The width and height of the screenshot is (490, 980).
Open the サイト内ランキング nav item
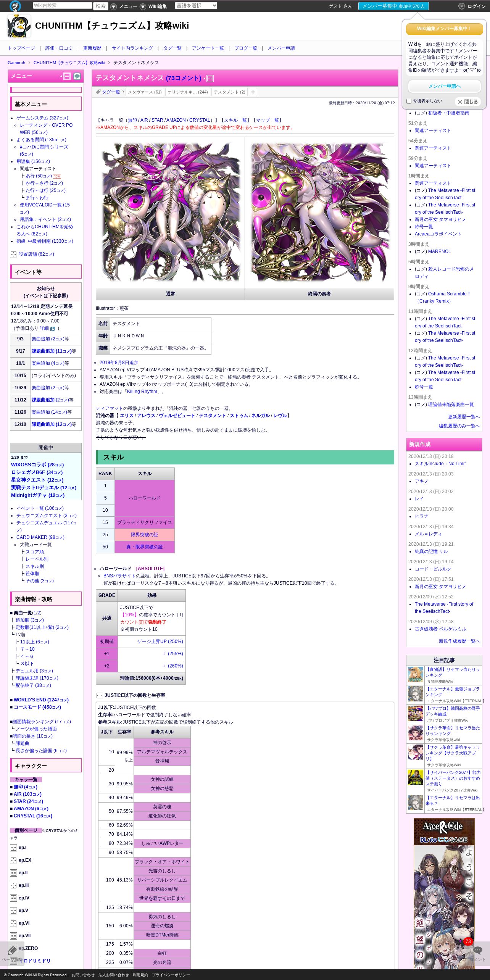point(132,48)
